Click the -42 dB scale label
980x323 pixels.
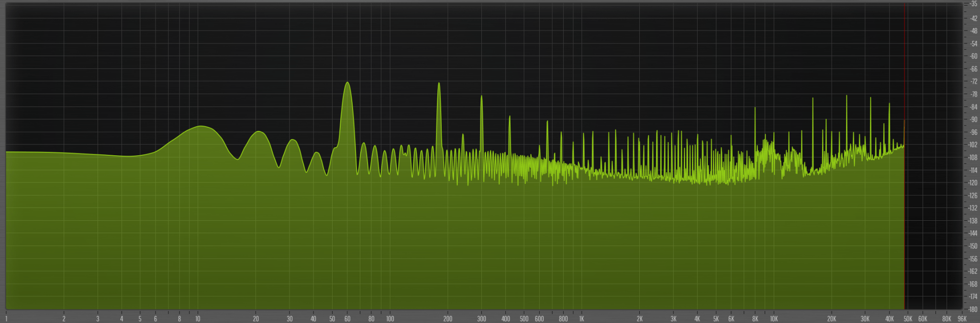coord(973,18)
